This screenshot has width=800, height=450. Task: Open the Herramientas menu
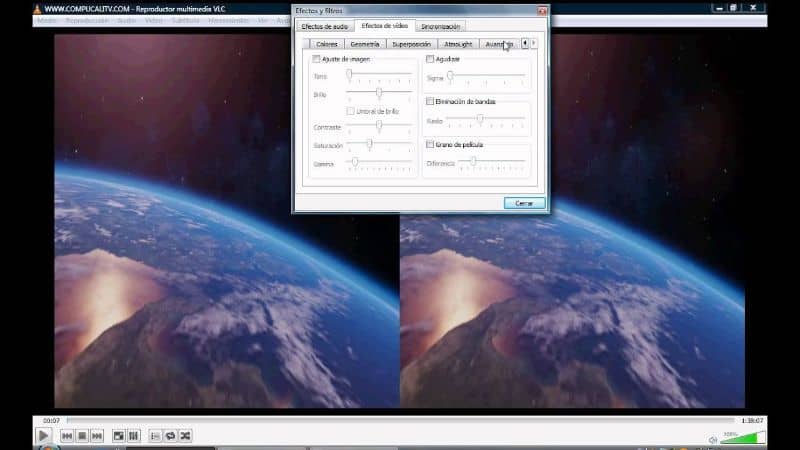[x=228, y=20]
